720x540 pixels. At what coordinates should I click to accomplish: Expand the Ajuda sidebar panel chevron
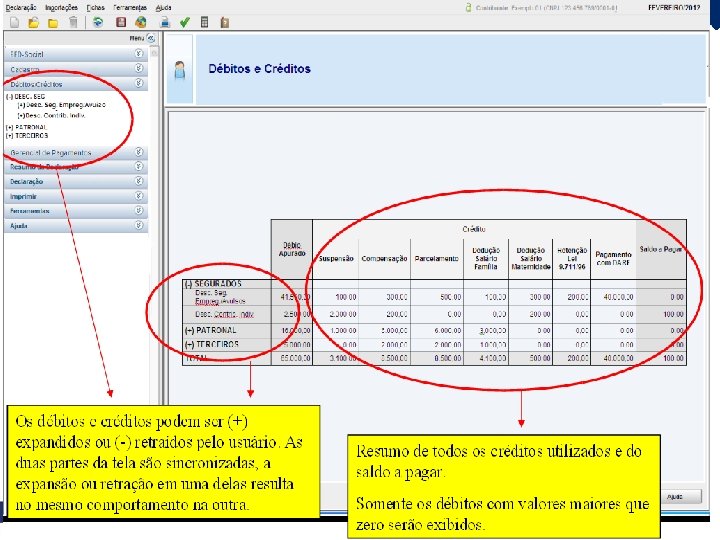coord(139,225)
